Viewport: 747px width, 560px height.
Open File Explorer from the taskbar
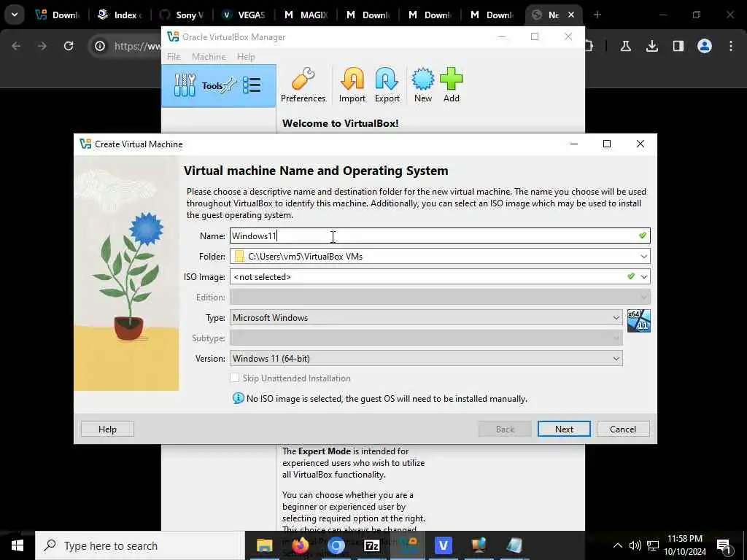264,545
